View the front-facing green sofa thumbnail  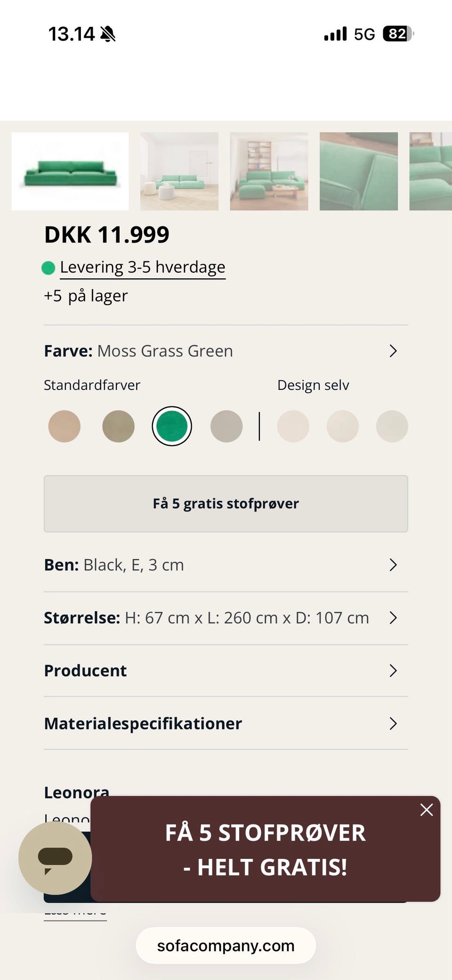point(70,171)
